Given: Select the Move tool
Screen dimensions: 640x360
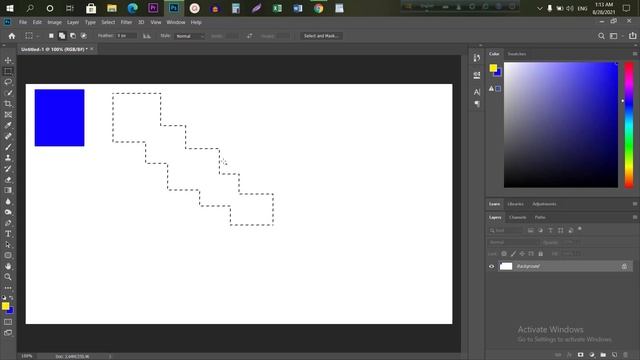Looking at the screenshot, I should [8, 60].
